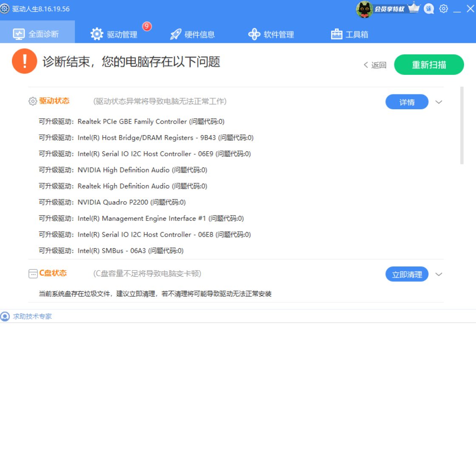Select the Serial IO I2C 06E8 row

(x=145, y=234)
